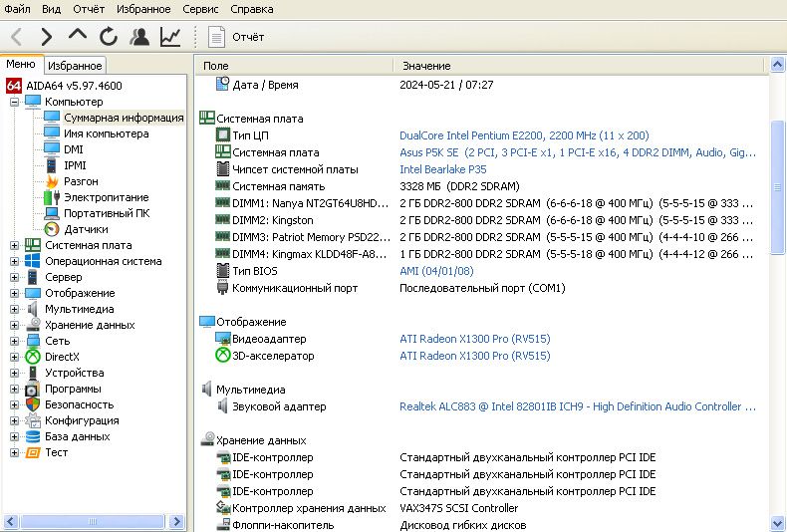Expand the Операционная система tree node
787x532 pixels.
click(15, 261)
